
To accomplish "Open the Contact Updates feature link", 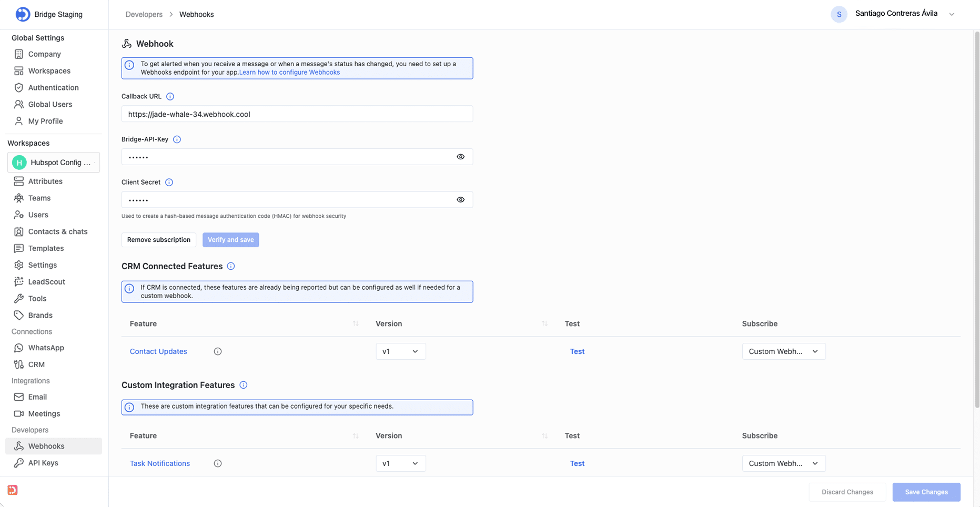I will 158,351.
